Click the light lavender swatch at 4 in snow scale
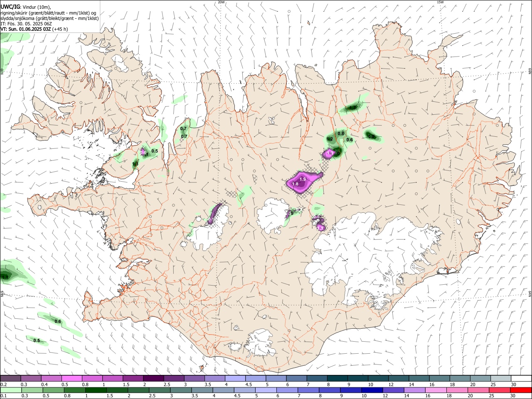 pos(235,378)
